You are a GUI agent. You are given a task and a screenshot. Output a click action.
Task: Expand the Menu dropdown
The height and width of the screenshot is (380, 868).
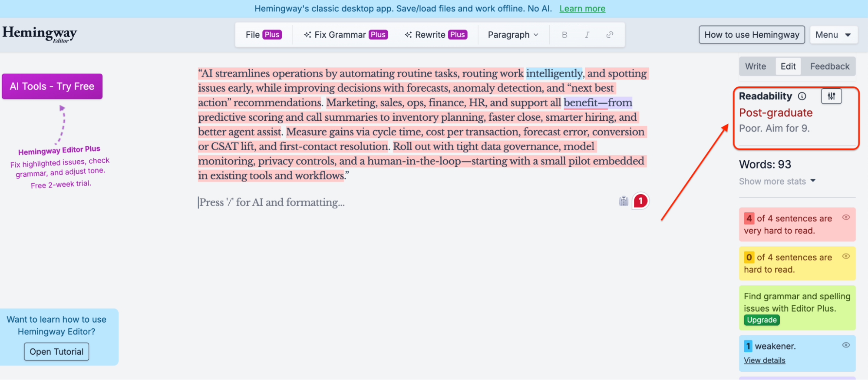click(x=833, y=35)
